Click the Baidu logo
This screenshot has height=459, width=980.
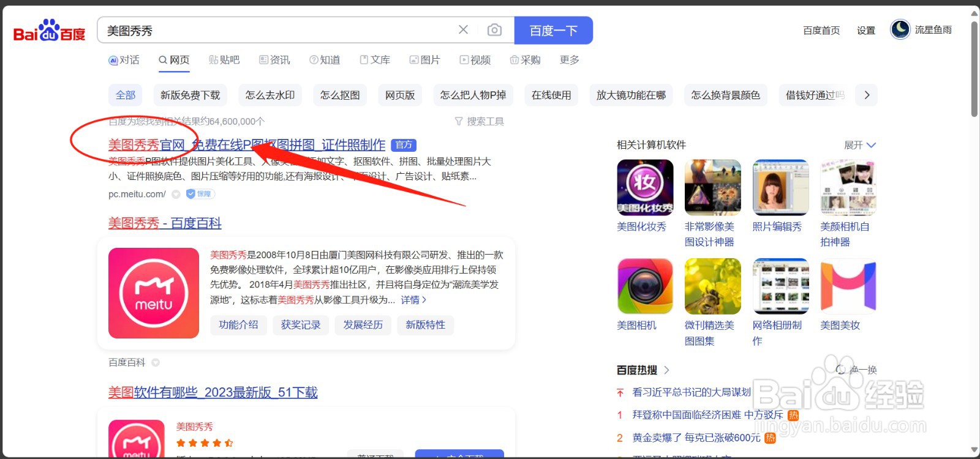49,30
